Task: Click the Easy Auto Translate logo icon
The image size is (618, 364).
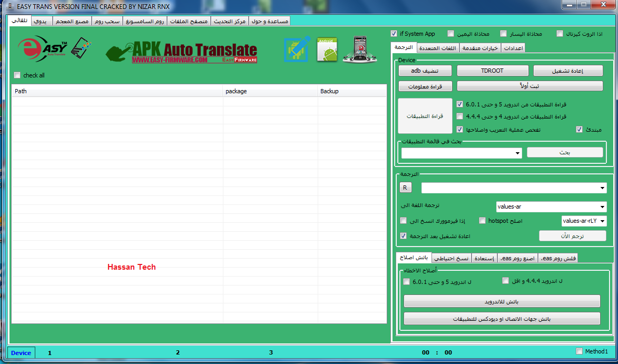Action: [43, 48]
